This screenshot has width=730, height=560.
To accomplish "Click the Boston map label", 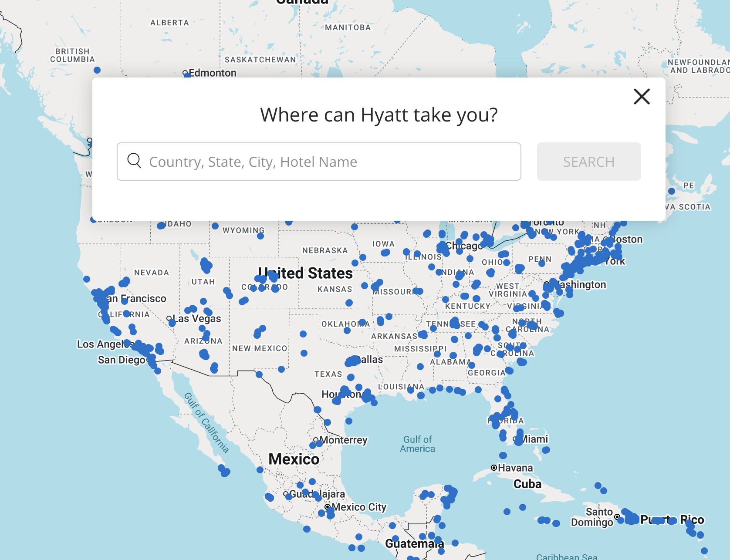I will pyautogui.click(x=626, y=240).
